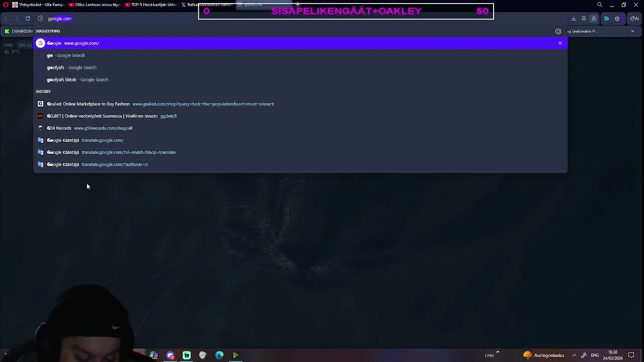644x362 pixels.
Task: Click the Google favicon in the top suggestion
Action: [x=41, y=43]
